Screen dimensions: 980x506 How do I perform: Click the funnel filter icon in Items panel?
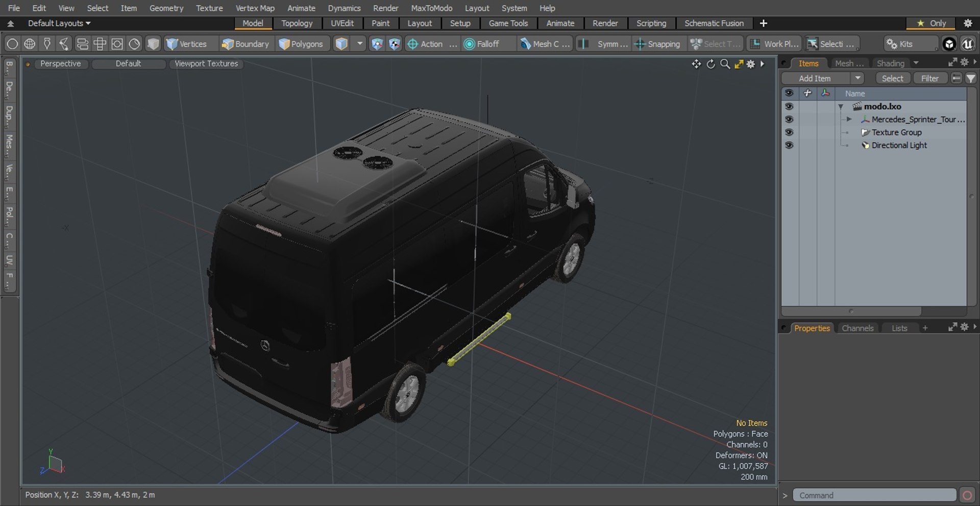971,78
